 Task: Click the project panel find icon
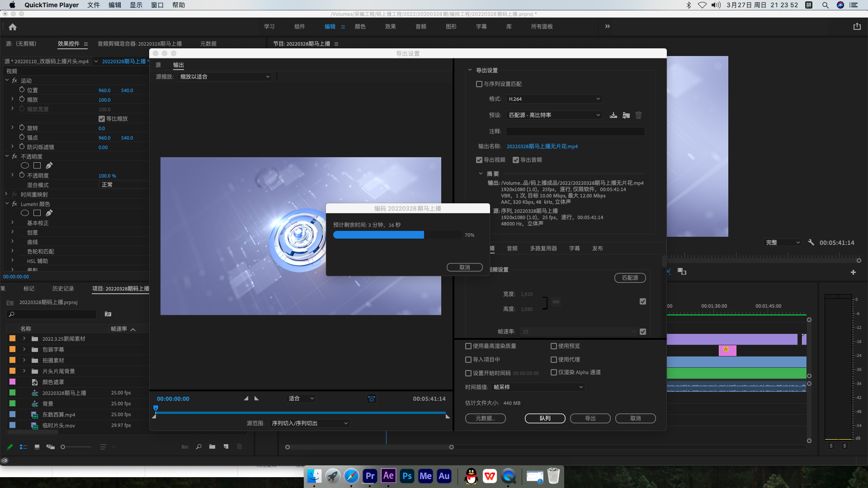coord(198,447)
